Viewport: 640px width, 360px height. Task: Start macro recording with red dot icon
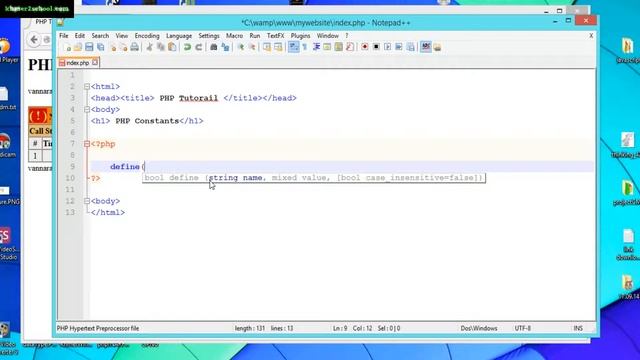pyautogui.click(x=364, y=47)
